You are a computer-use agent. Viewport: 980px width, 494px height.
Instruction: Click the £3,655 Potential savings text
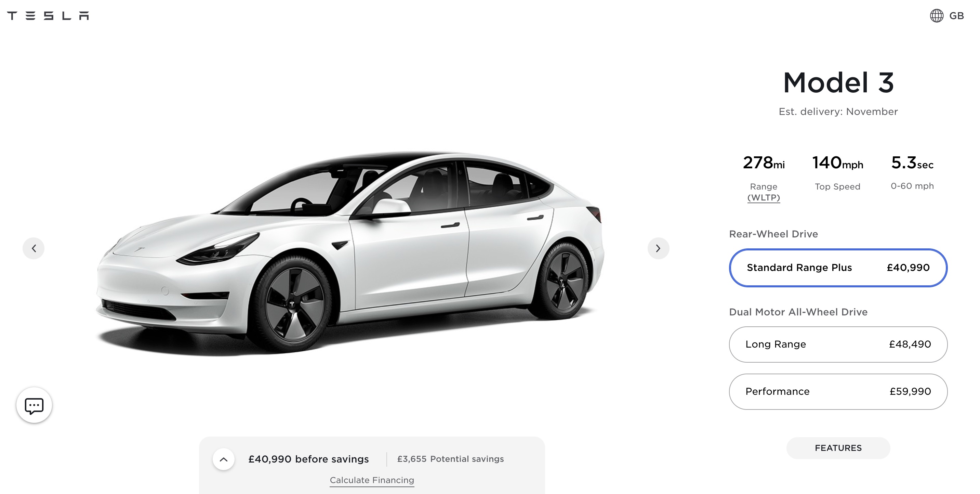point(450,459)
